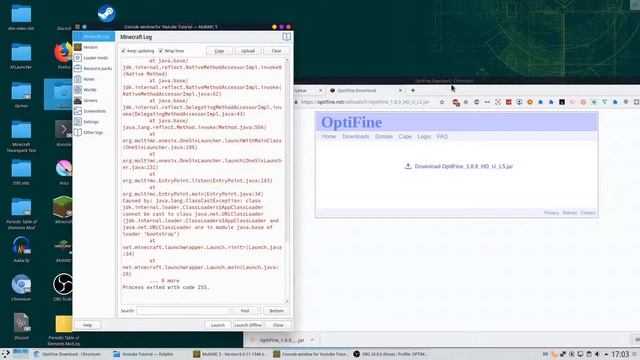640x360 pixels.
Task: Jump to log Bottom
Action: click(276, 311)
